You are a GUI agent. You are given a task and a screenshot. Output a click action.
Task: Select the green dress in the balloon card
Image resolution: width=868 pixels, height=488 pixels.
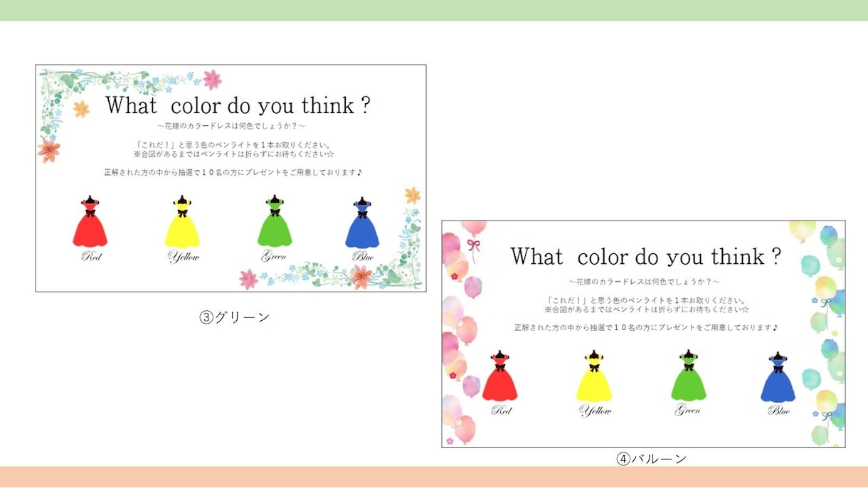coord(688,376)
